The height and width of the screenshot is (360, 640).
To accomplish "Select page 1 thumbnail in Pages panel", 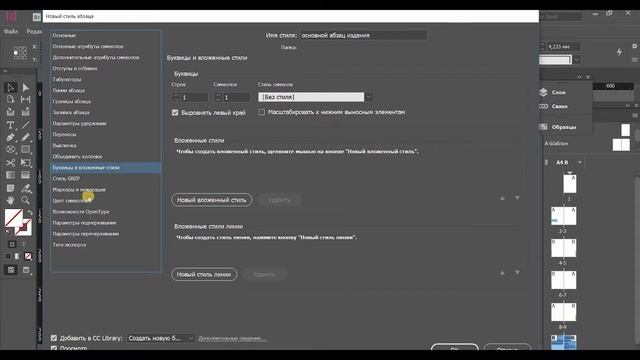I will click(570, 183).
